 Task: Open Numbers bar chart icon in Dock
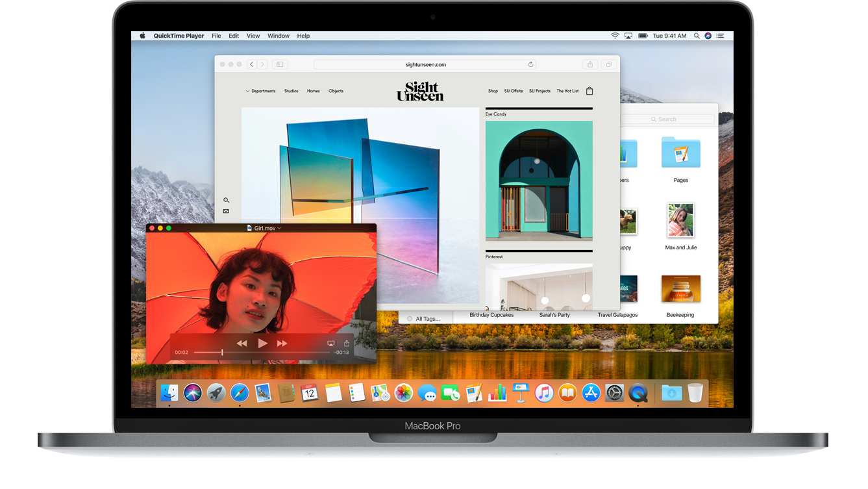(x=497, y=393)
